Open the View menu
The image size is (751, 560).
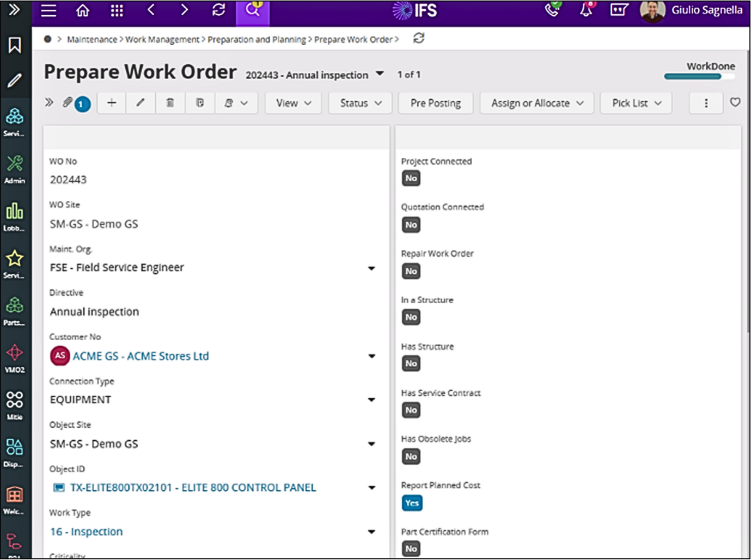click(292, 103)
